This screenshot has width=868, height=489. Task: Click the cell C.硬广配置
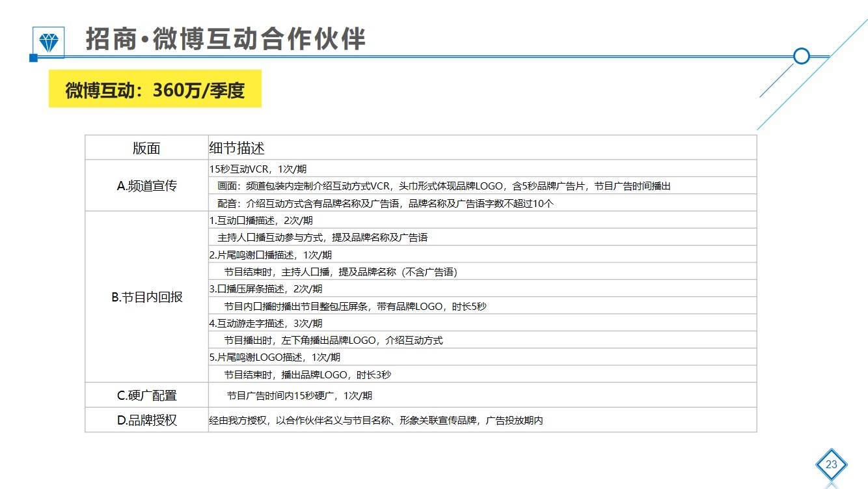[x=146, y=395]
